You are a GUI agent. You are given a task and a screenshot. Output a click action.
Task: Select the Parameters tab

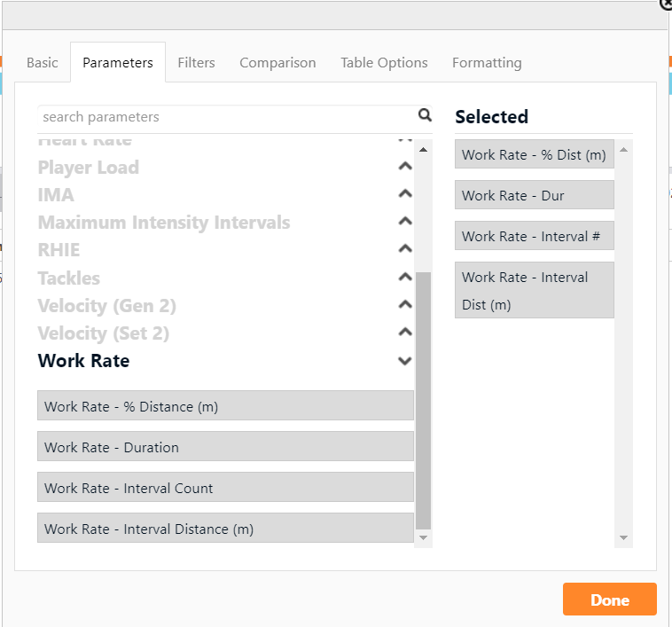coord(118,63)
